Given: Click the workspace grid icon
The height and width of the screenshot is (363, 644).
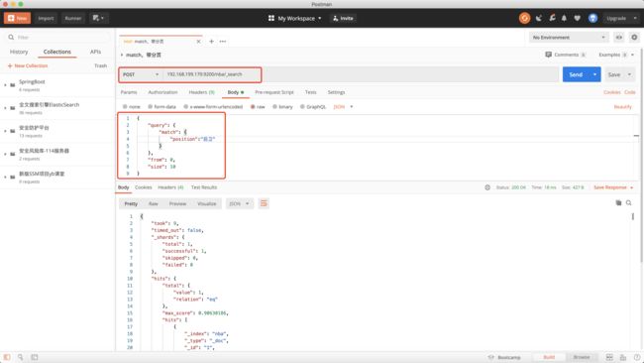Looking at the screenshot, I should coord(271,18).
